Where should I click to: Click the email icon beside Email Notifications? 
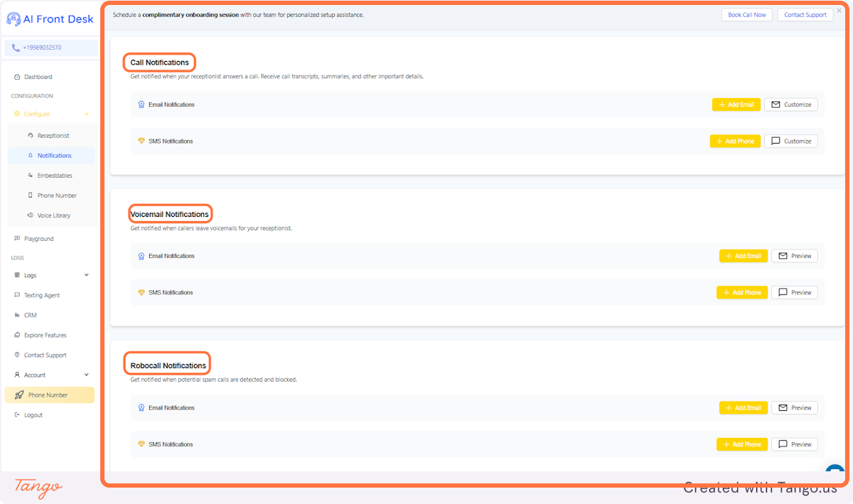pos(141,104)
